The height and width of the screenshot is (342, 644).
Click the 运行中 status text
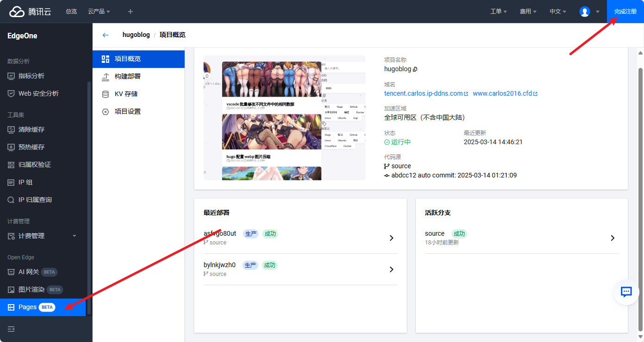pos(401,142)
